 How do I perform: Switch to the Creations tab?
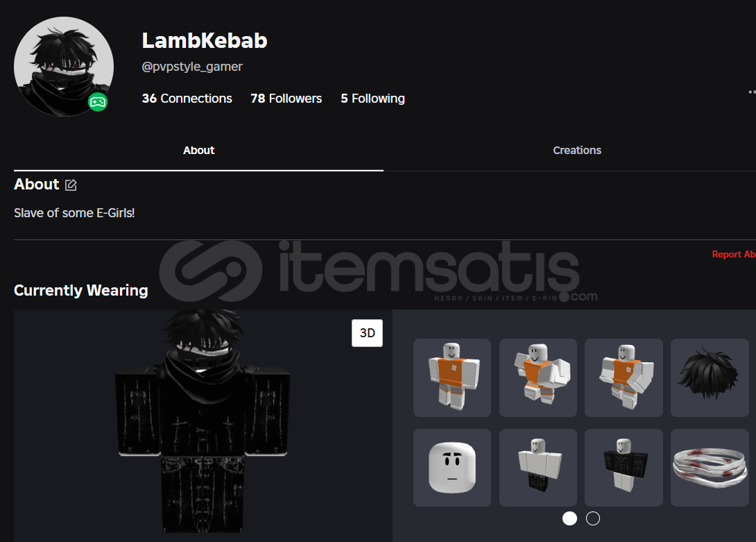pos(577,150)
